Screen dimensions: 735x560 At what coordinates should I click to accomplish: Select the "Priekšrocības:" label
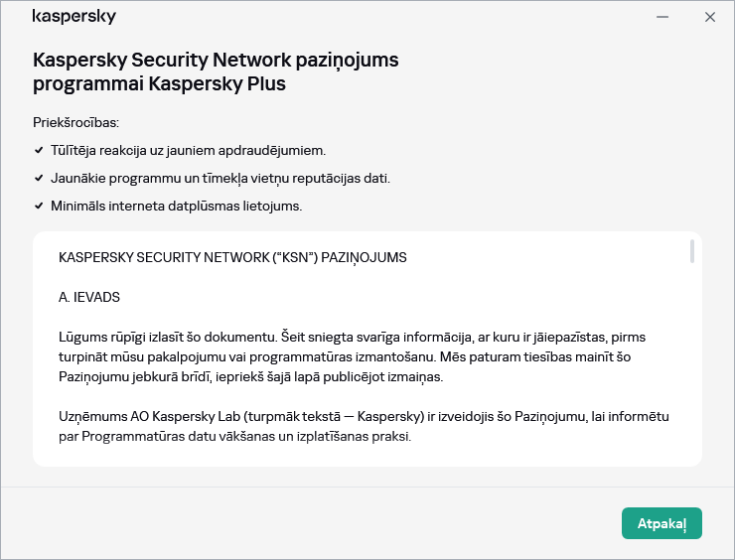[75, 122]
